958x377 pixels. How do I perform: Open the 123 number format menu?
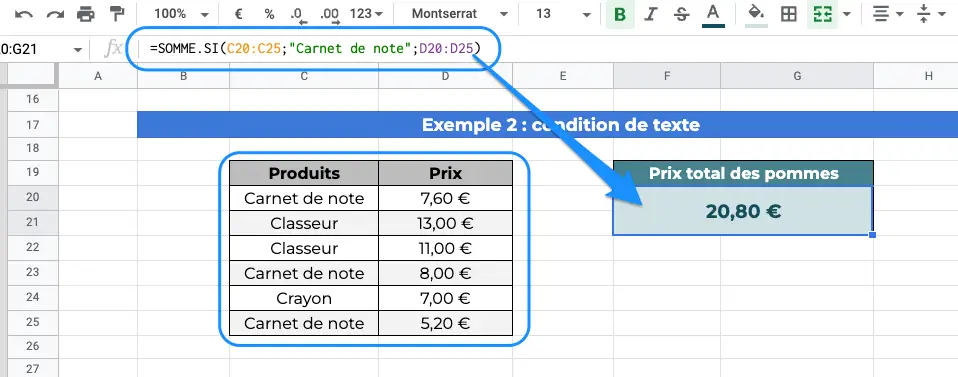[367, 13]
